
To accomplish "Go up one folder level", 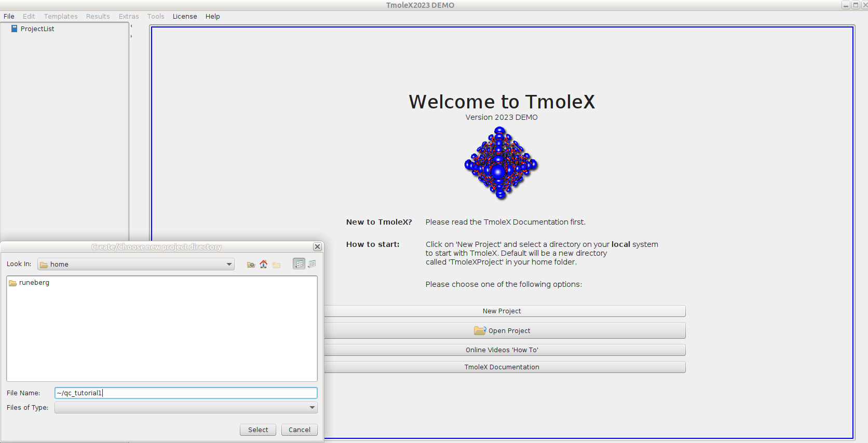I will click(251, 265).
